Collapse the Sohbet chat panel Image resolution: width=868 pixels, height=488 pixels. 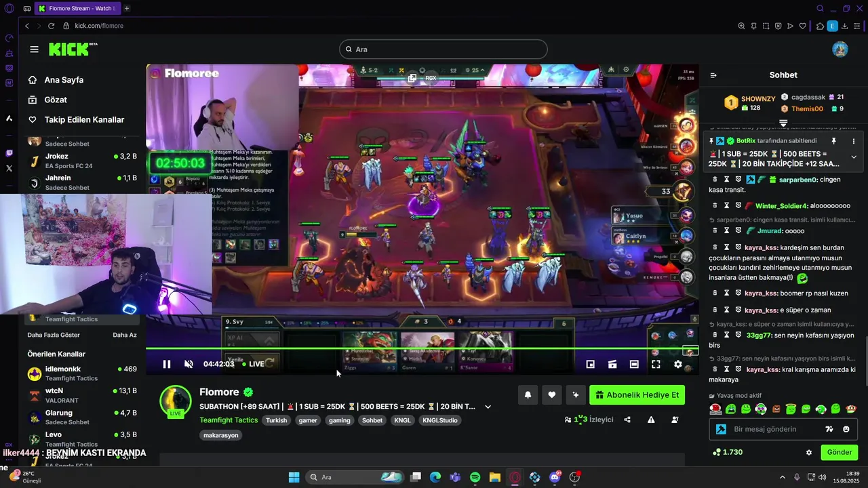(x=713, y=75)
